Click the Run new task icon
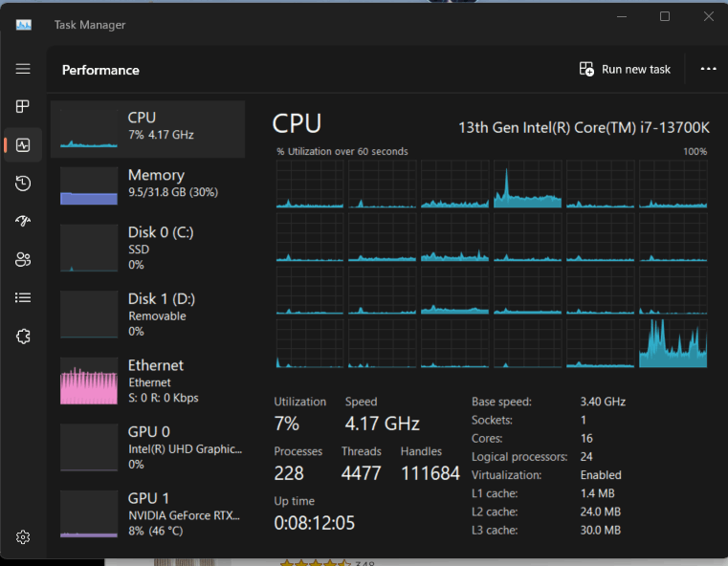This screenshot has height=566, width=728. click(x=586, y=69)
